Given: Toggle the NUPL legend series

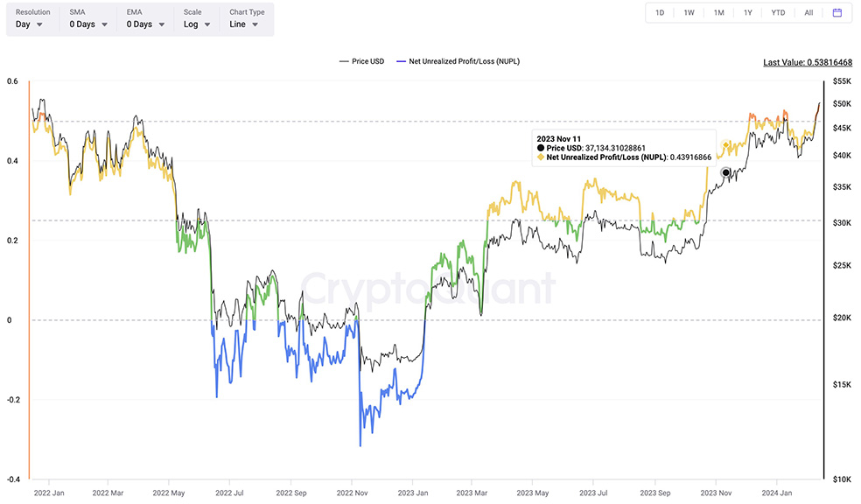Looking at the screenshot, I should tap(458, 61).
